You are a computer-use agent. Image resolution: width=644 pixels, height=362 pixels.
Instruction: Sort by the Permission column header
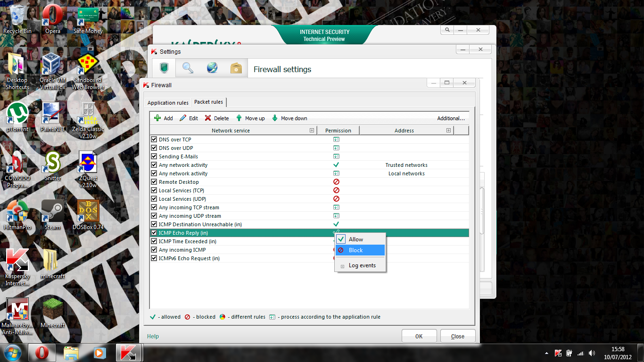coord(338,131)
